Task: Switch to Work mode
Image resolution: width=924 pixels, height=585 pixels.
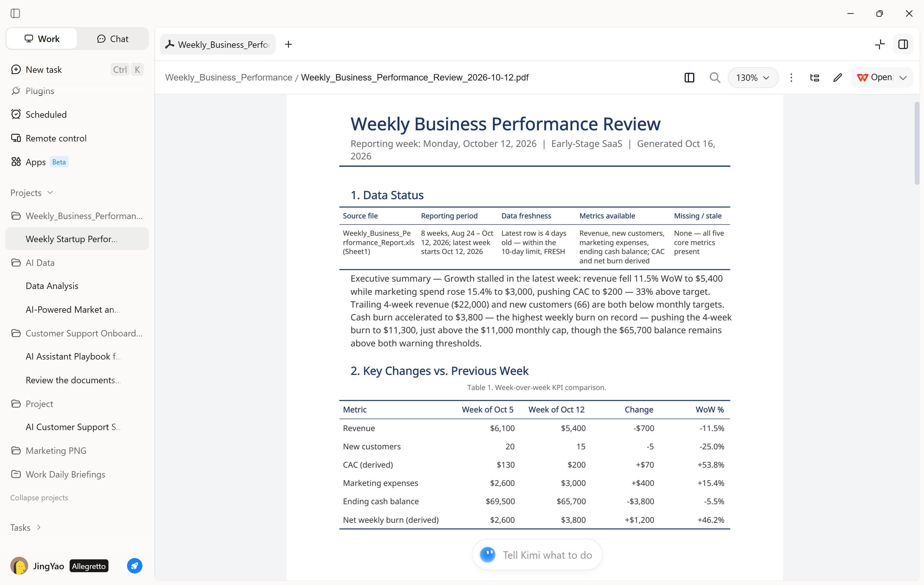Action: pos(42,39)
